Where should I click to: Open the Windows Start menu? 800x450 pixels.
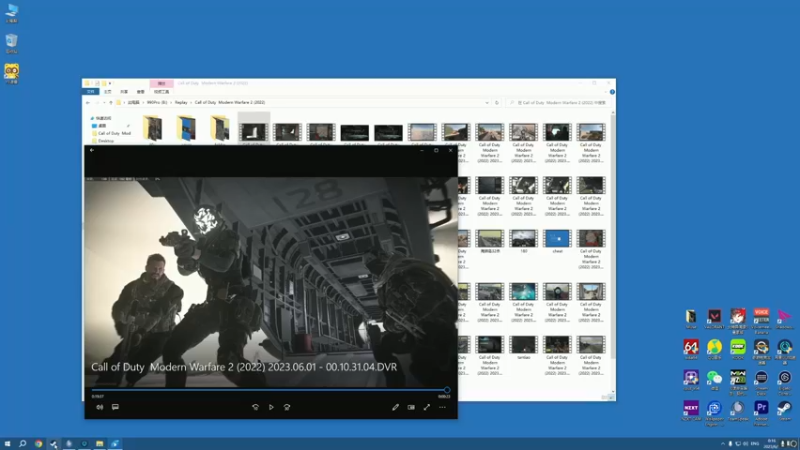tap(7, 444)
